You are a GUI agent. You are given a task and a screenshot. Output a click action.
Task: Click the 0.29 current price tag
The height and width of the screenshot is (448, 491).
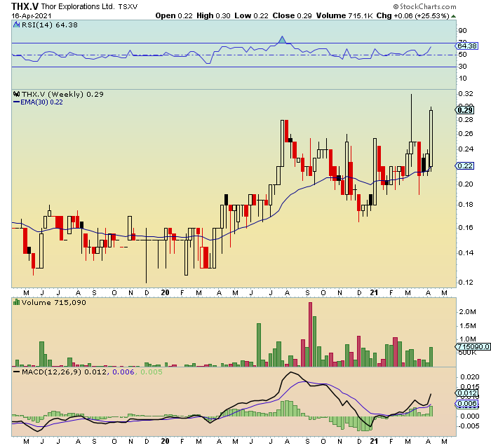464,110
